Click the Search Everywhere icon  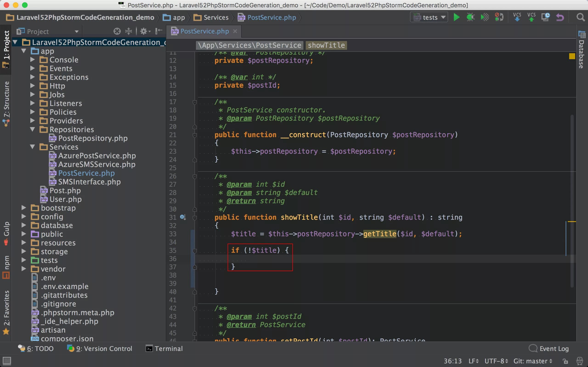coord(581,17)
